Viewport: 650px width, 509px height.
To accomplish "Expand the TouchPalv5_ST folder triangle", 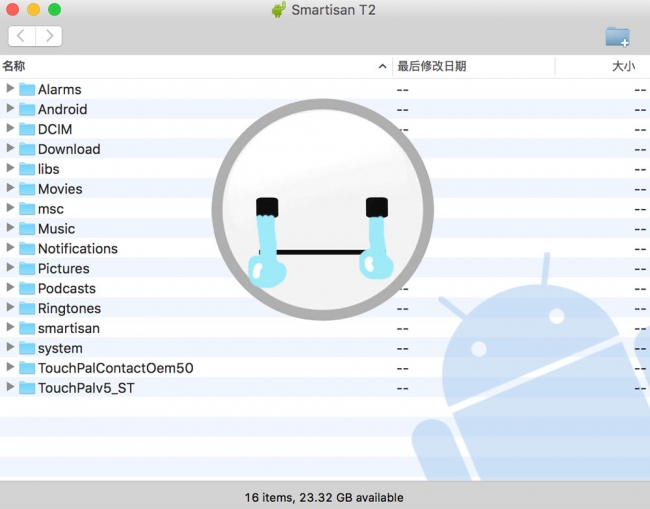I will 10,387.
